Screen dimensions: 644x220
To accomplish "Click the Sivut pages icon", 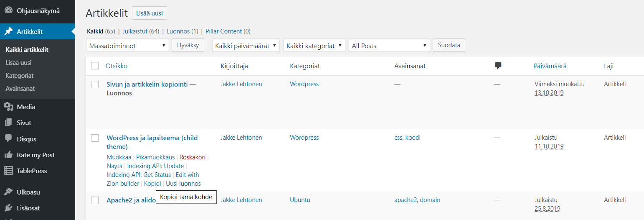I will [x=8, y=123].
